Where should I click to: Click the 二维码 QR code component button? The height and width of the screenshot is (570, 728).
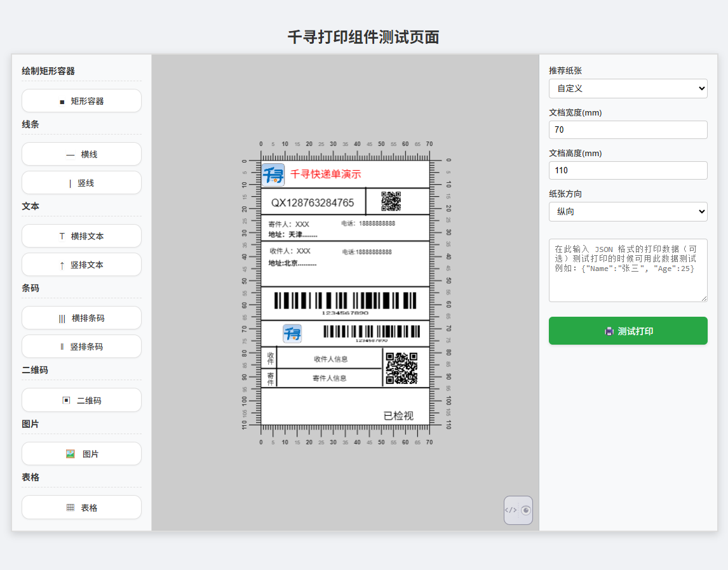tap(81, 400)
